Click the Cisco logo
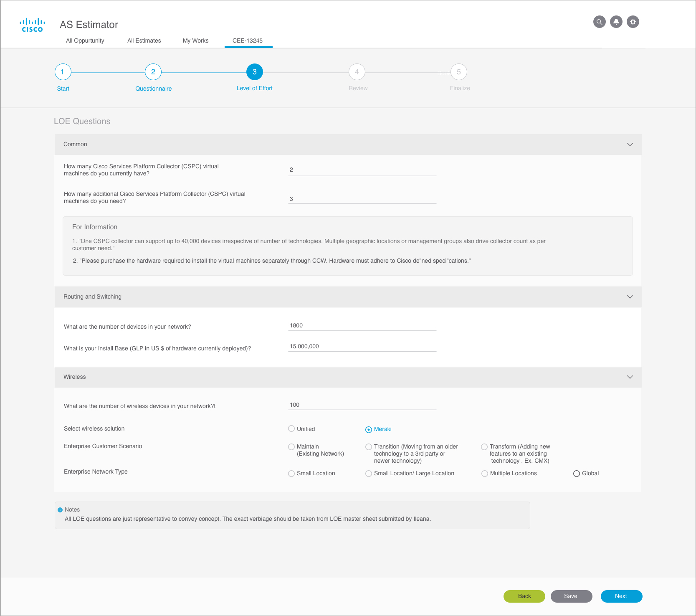Image resolution: width=696 pixels, height=616 pixels. 32,25
